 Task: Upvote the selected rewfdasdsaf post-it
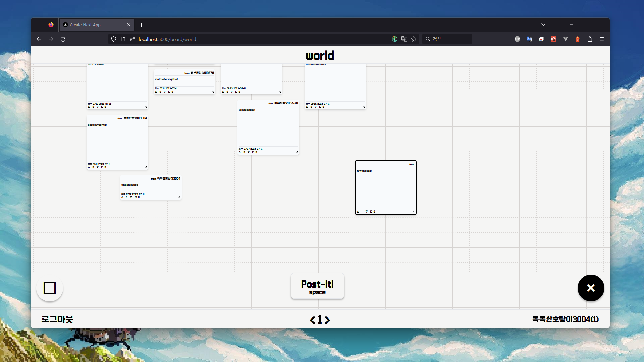(x=358, y=212)
